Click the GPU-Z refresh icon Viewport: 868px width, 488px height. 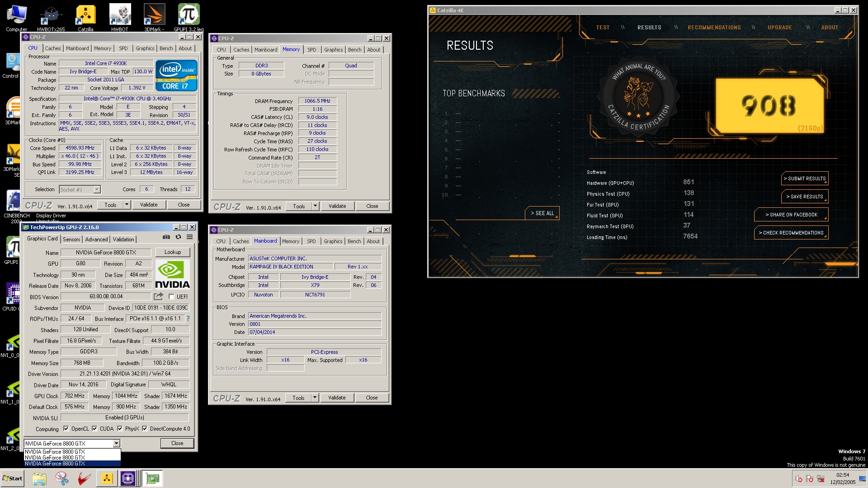tap(178, 237)
